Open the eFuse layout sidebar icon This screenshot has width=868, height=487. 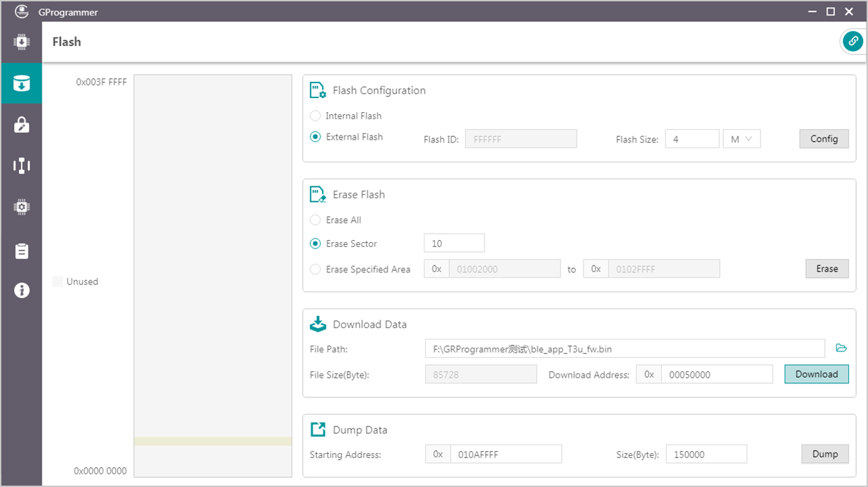[21, 166]
